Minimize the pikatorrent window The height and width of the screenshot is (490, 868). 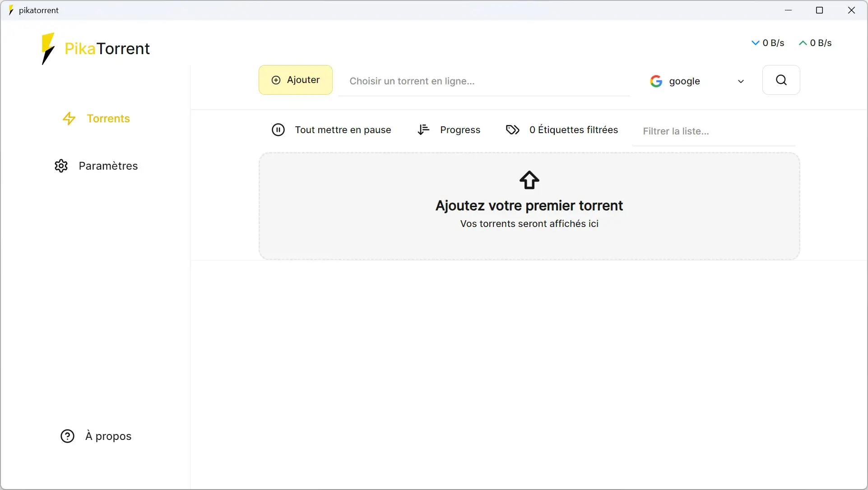coord(789,10)
